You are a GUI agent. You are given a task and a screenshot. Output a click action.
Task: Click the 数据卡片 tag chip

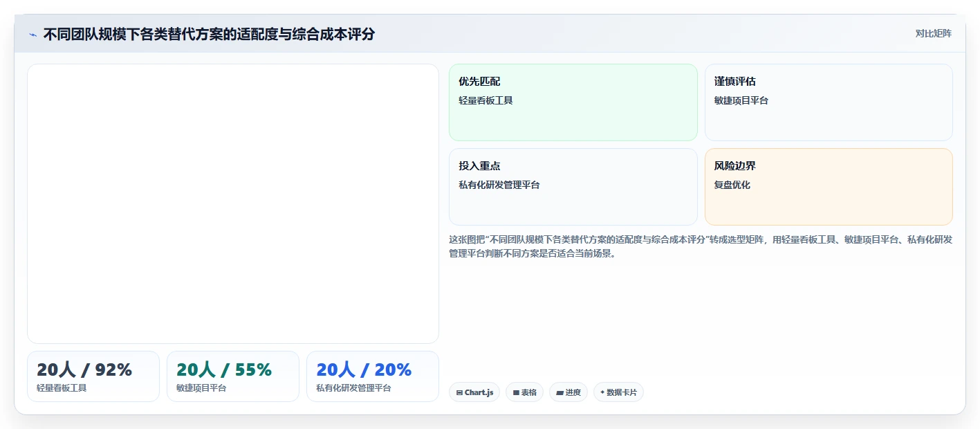coord(618,392)
